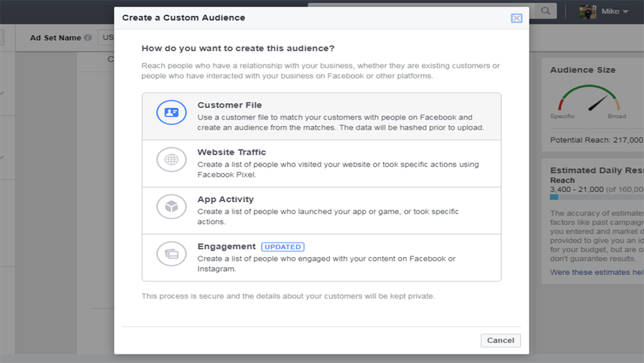The height and width of the screenshot is (363, 644).
Task: Open the Engagement option title
Action: tap(226, 246)
